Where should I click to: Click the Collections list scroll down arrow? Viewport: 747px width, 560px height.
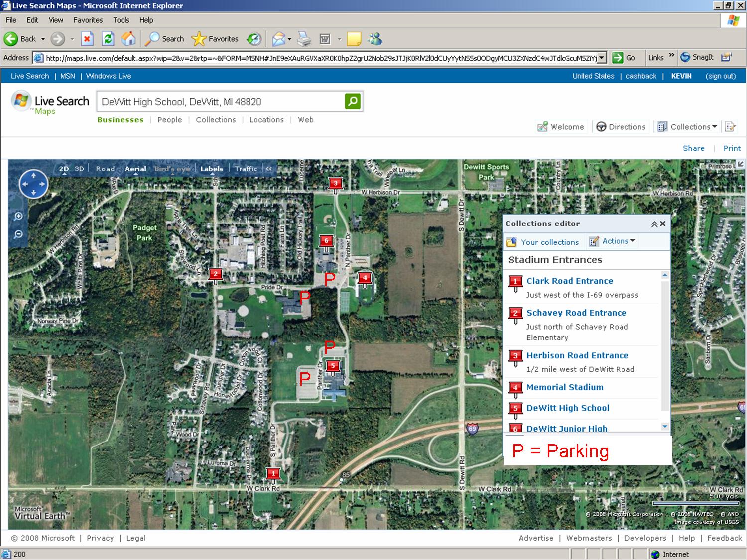click(x=665, y=427)
